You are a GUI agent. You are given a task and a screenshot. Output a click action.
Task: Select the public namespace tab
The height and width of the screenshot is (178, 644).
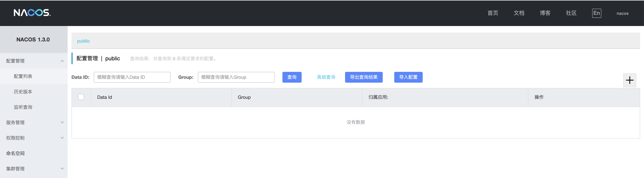(x=83, y=41)
